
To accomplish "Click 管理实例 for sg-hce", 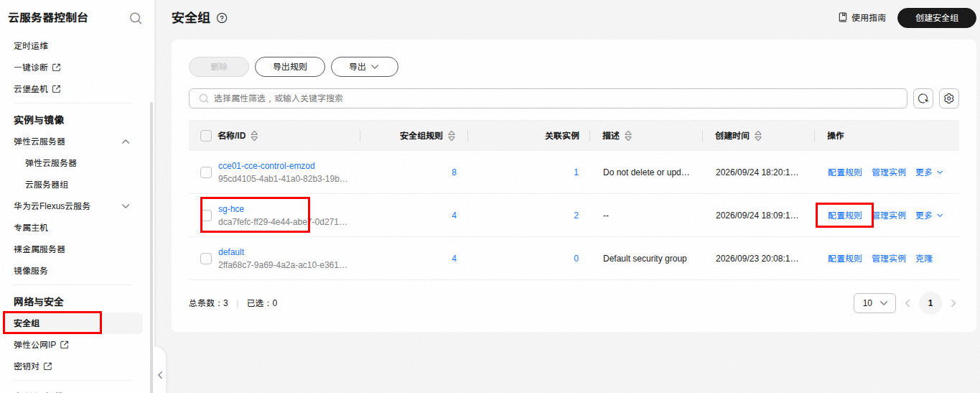I will [889, 216].
